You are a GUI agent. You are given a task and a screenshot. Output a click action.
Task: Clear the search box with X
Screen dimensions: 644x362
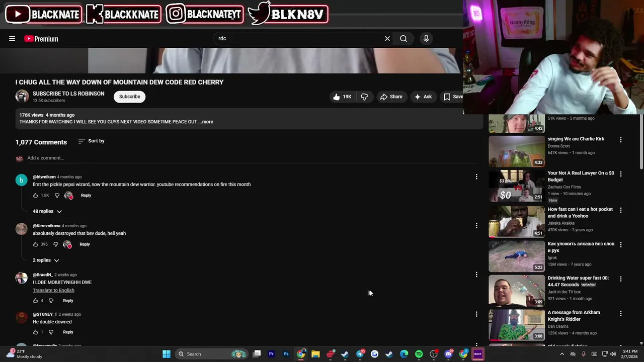click(387, 39)
